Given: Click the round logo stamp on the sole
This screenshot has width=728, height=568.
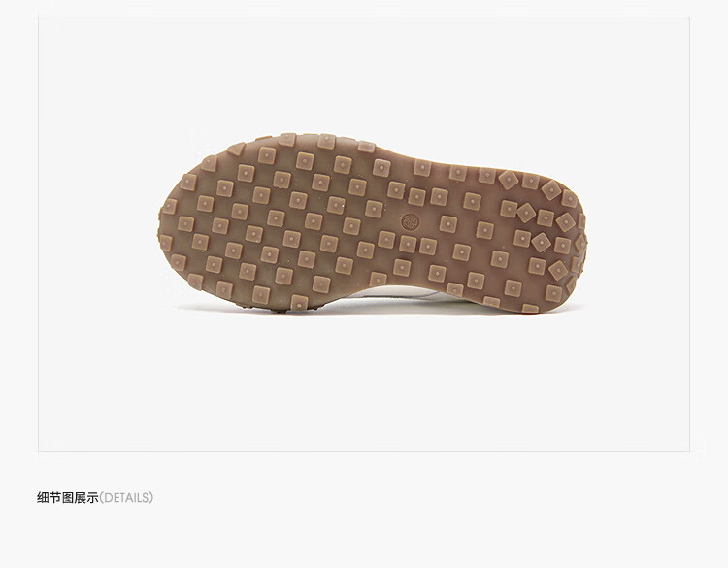Looking at the screenshot, I should point(410,221).
